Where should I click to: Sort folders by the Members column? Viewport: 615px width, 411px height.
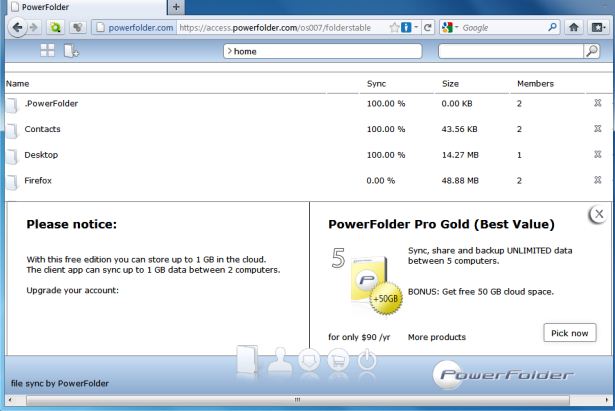pos(535,84)
